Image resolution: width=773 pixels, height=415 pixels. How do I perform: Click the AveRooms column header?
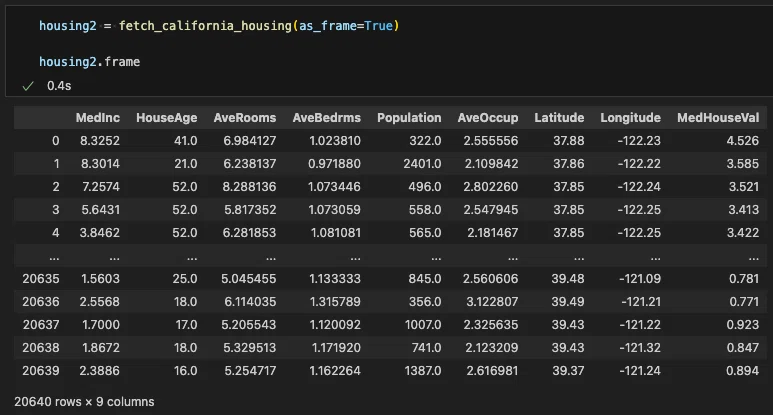245,118
